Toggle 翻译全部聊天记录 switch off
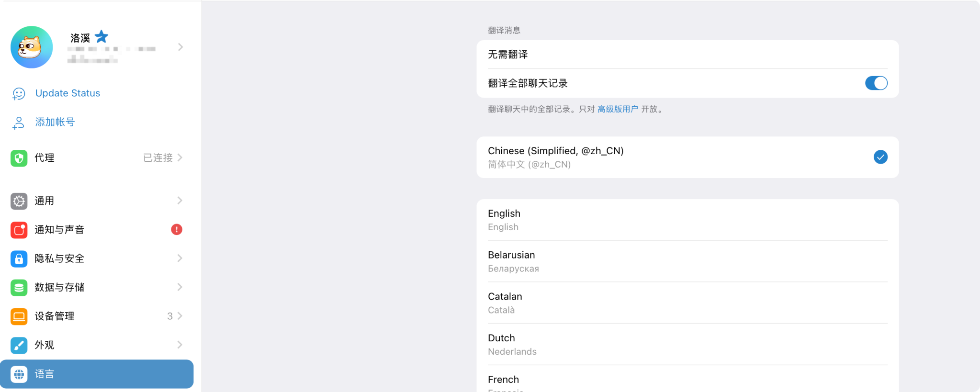The width and height of the screenshot is (980, 392). point(876,83)
